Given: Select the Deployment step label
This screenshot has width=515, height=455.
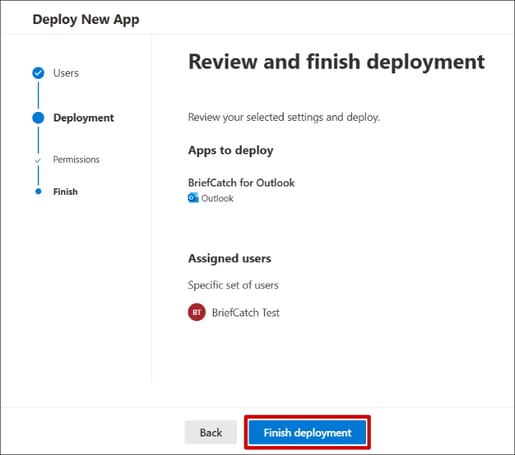Looking at the screenshot, I should coord(83,118).
